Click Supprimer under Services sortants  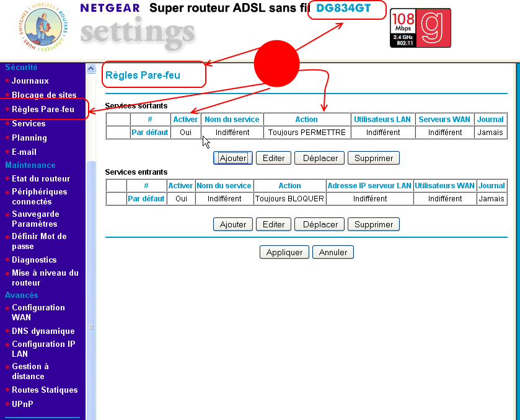pyautogui.click(x=373, y=158)
